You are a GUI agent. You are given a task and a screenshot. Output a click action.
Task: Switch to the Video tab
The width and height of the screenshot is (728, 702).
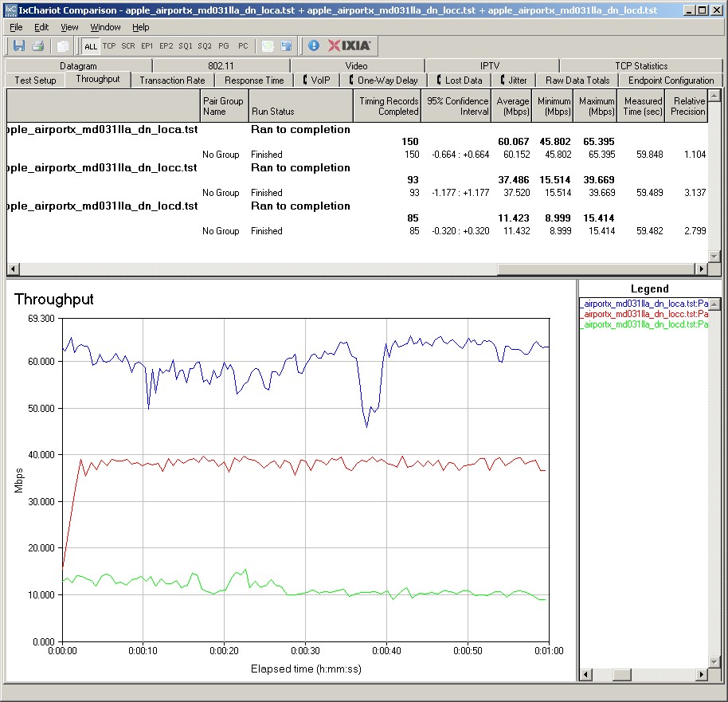(x=357, y=66)
